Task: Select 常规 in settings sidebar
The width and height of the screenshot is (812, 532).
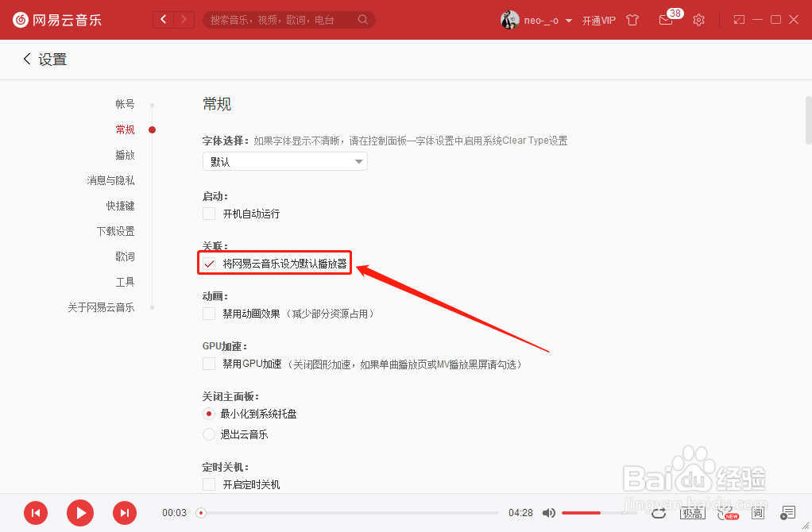Action: (125, 129)
